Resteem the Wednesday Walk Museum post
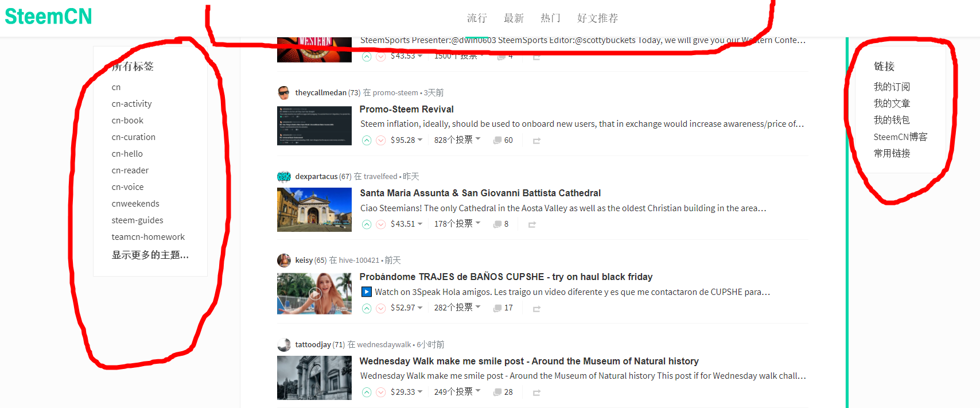The height and width of the screenshot is (408, 980). pyautogui.click(x=536, y=393)
